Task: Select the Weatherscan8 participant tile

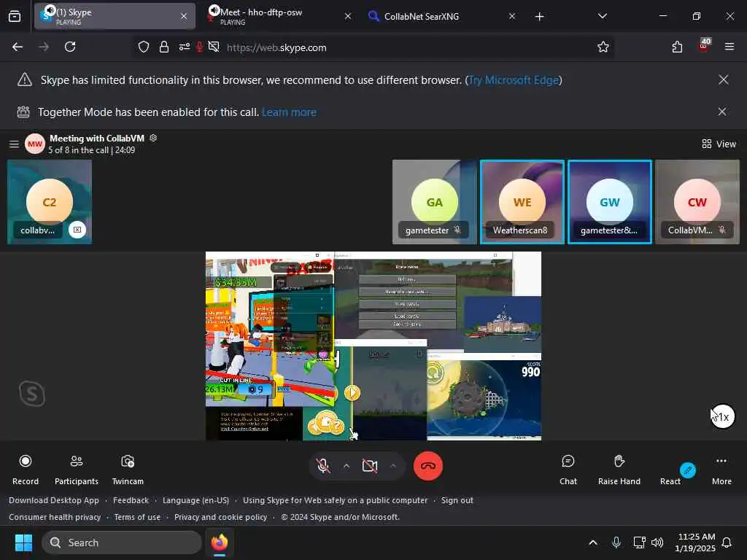Action: click(522, 202)
